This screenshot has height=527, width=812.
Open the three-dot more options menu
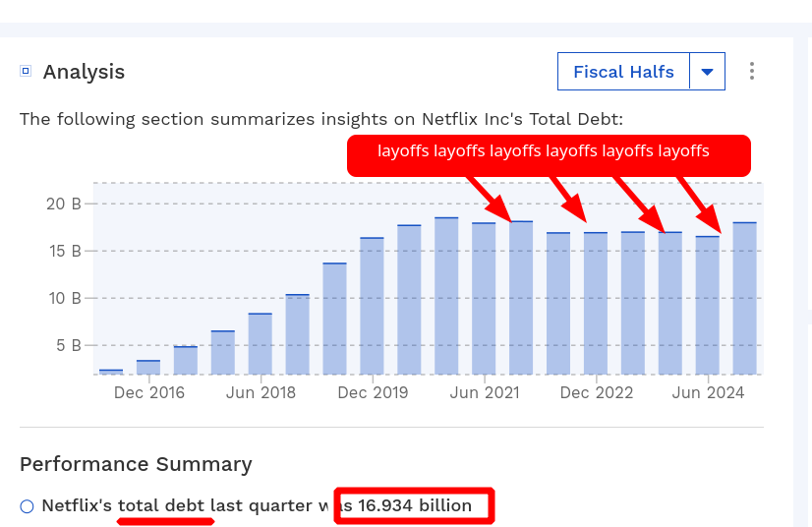(752, 72)
